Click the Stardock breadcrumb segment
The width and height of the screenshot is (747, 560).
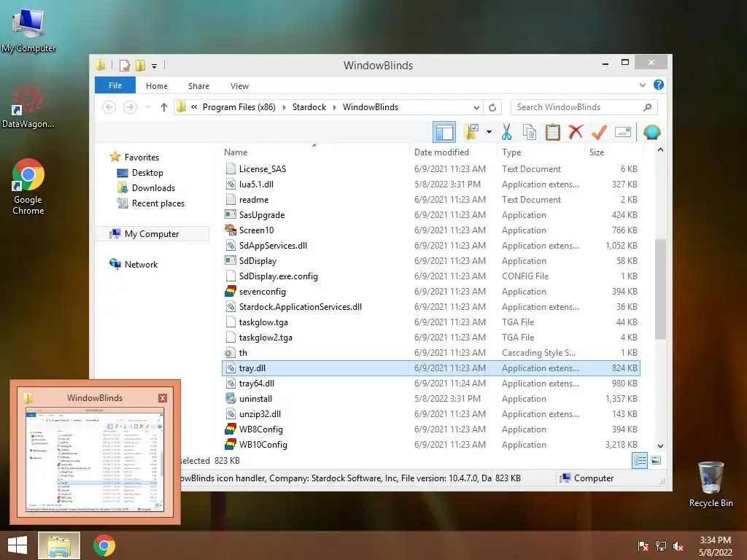click(x=309, y=107)
